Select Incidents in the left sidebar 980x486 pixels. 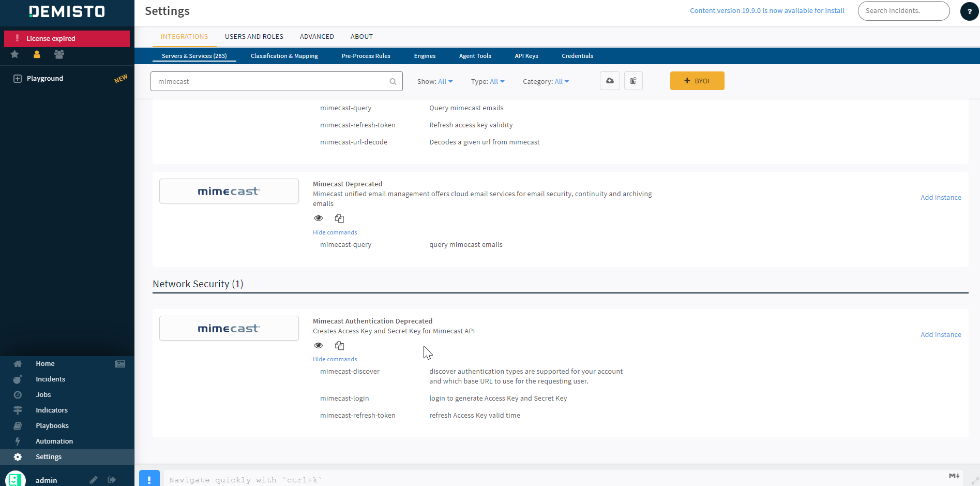(50, 379)
